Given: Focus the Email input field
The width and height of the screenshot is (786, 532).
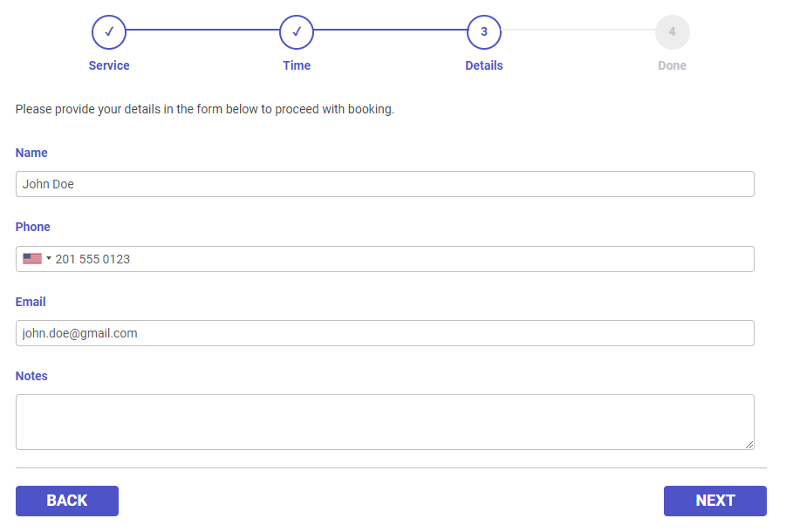Looking at the screenshot, I should click(385, 333).
